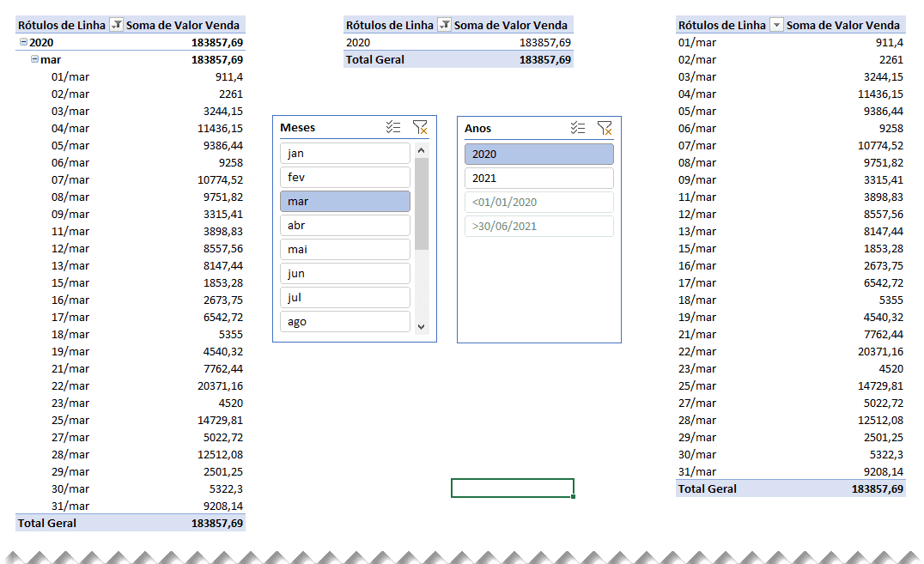Click the 22/mar row in the right pivot table
The image size is (924, 564).
coord(697,351)
